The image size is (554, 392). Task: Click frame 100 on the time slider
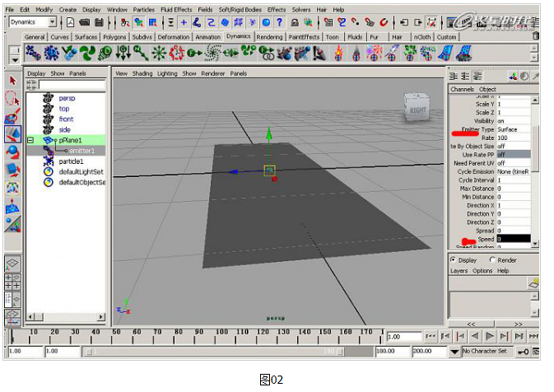(222, 336)
